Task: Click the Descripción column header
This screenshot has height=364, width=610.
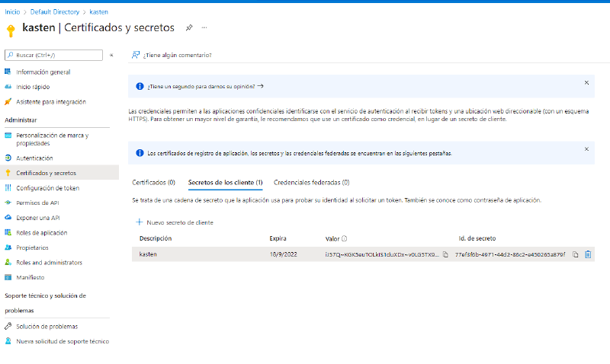Action: pyautogui.click(x=156, y=238)
